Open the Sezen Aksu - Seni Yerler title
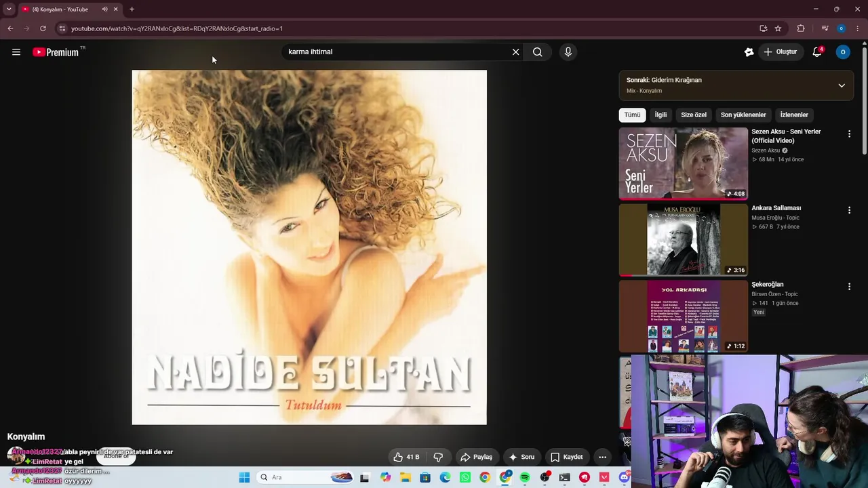The width and height of the screenshot is (868, 488). (x=786, y=136)
